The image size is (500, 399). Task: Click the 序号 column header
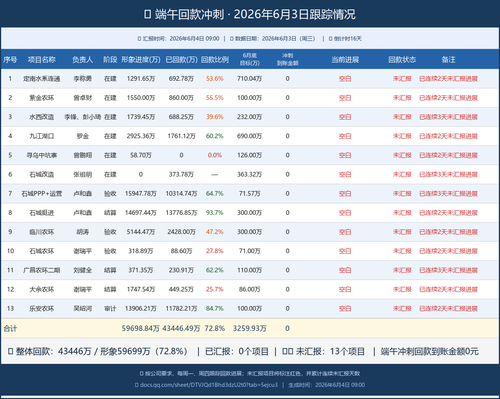click(10, 60)
